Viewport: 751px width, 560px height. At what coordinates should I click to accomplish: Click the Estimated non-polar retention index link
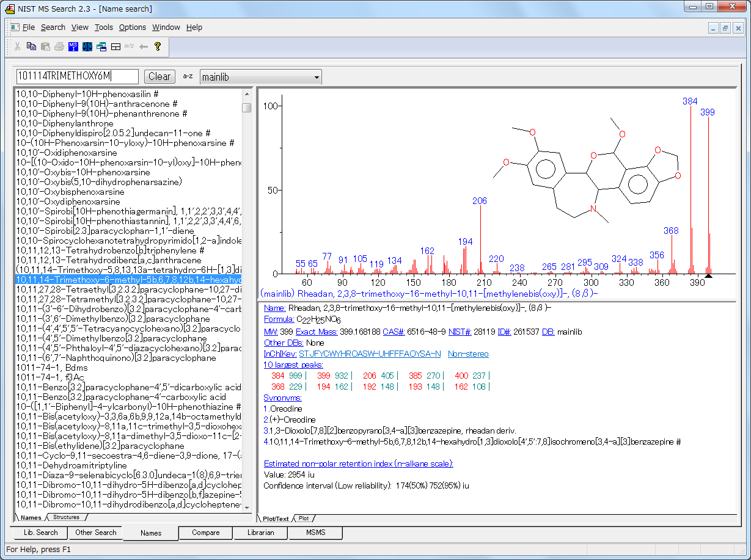(359, 464)
